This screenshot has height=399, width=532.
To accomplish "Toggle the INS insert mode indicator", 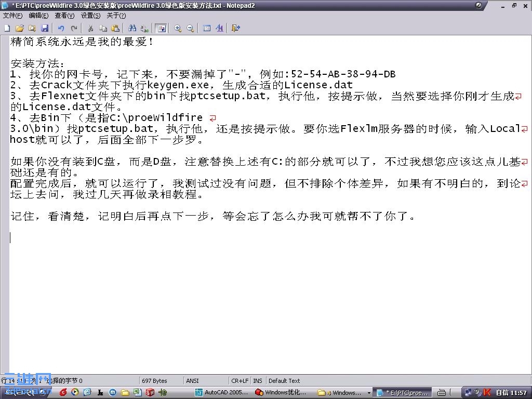I will (258, 381).
